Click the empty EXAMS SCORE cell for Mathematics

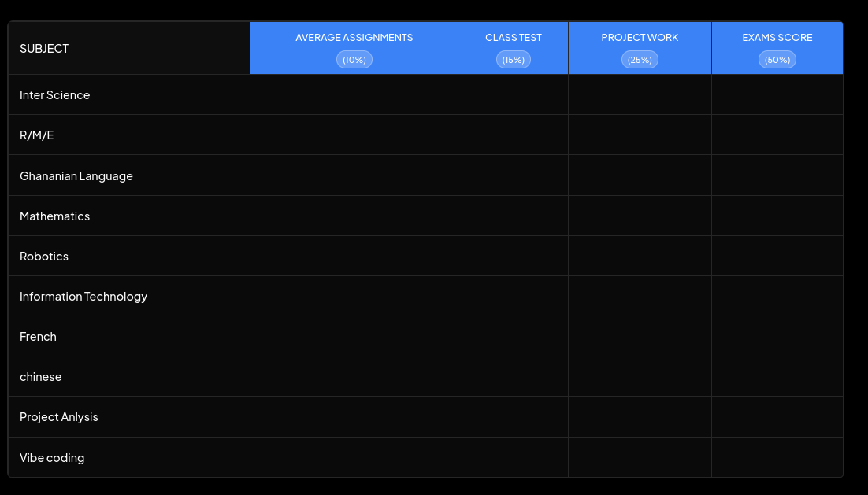777,216
